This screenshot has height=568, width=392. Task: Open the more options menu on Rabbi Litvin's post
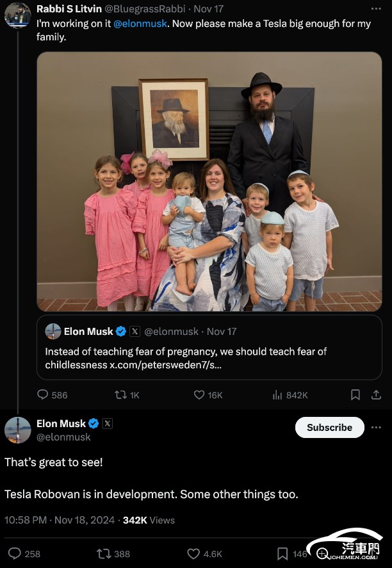pyautogui.click(x=376, y=9)
